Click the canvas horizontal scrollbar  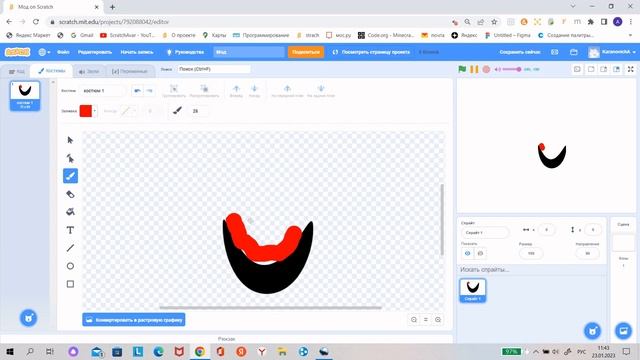[x=271, y=307]
